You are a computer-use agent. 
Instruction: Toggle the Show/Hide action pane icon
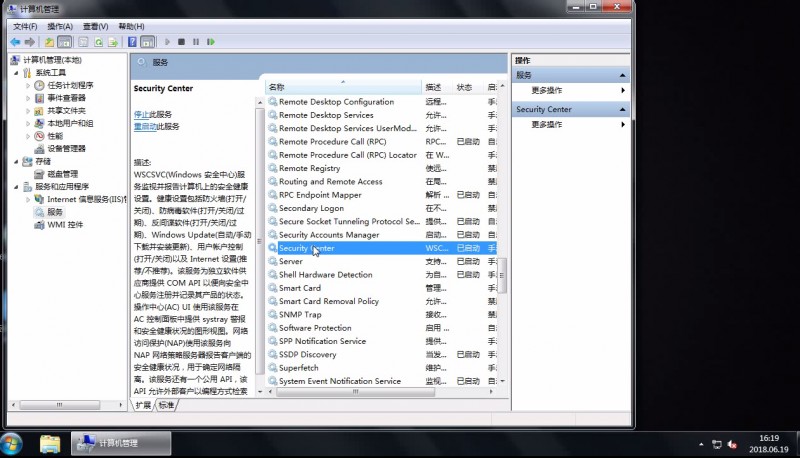(147, 42)
